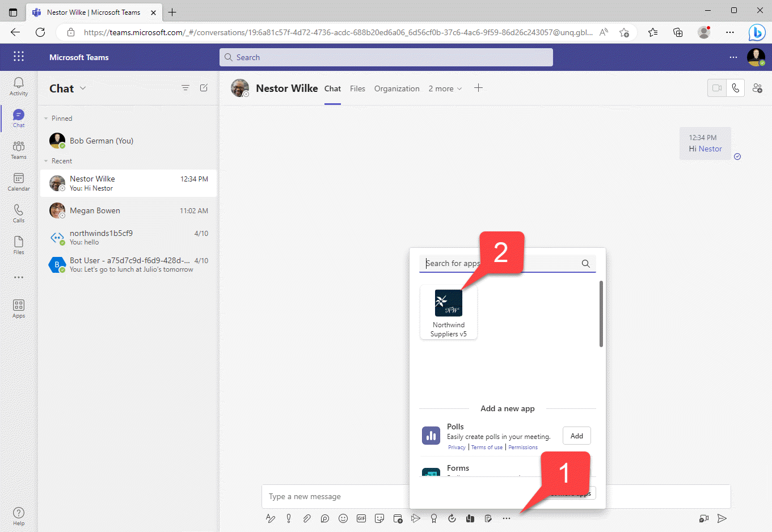The height and width of the screenshot is (532, 772).
Task: Open the Apps store in the sidebar
Action: [19, 309]
